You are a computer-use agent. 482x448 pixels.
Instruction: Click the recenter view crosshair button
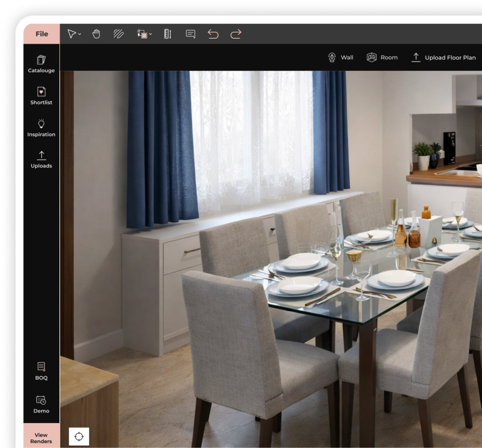[x=79, y=436]
